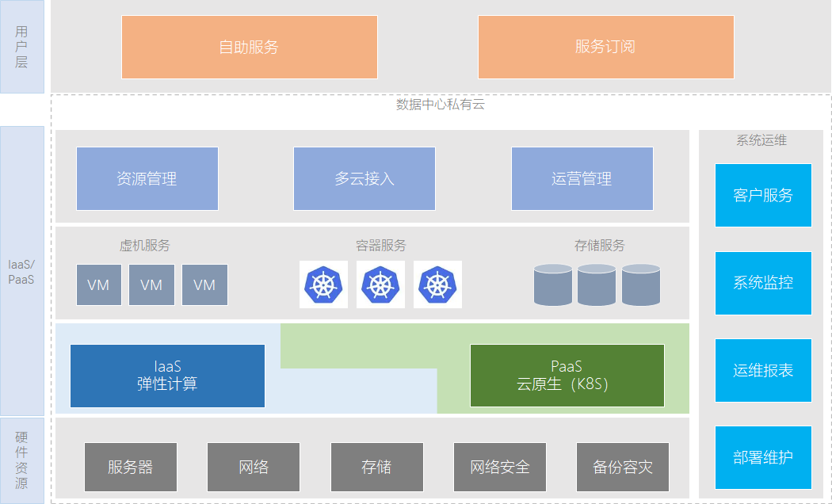Click the last storage cylinder icon
832x504 pixels.
[x=641, y=285]
